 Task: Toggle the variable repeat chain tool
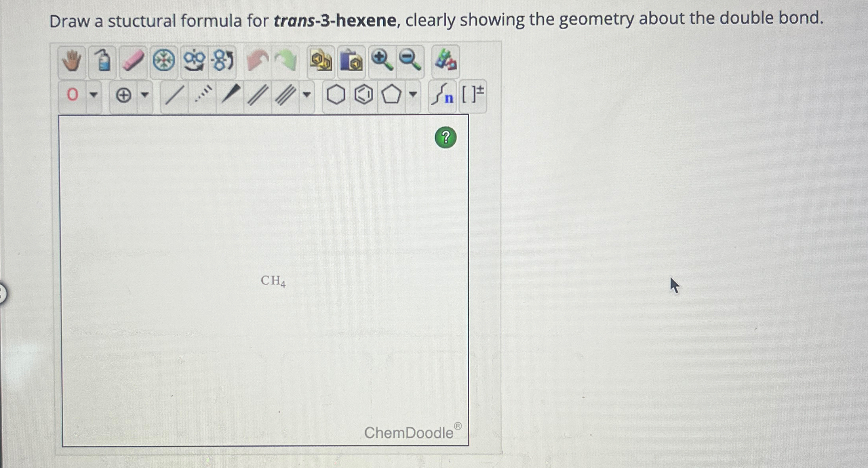click(443, 95)
